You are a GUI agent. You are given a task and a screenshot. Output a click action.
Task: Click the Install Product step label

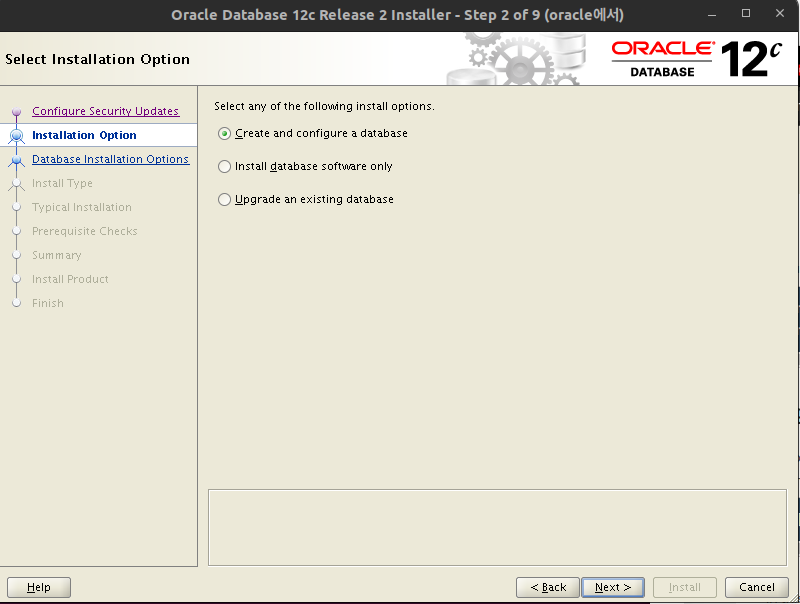tap(70, 279)
